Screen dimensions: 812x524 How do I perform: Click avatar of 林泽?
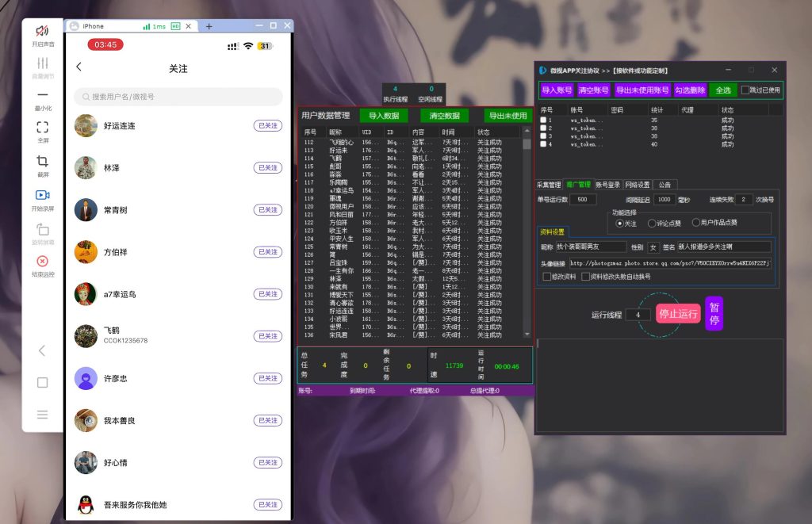coord(86,168)
